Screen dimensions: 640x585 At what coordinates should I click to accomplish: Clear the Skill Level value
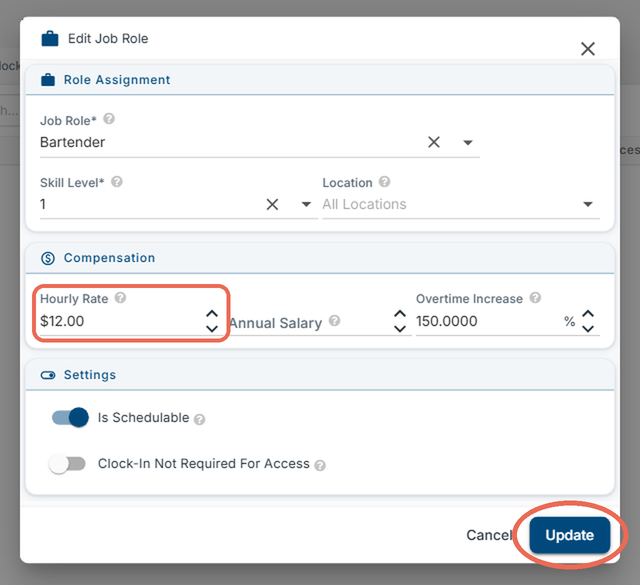point(272,204)
